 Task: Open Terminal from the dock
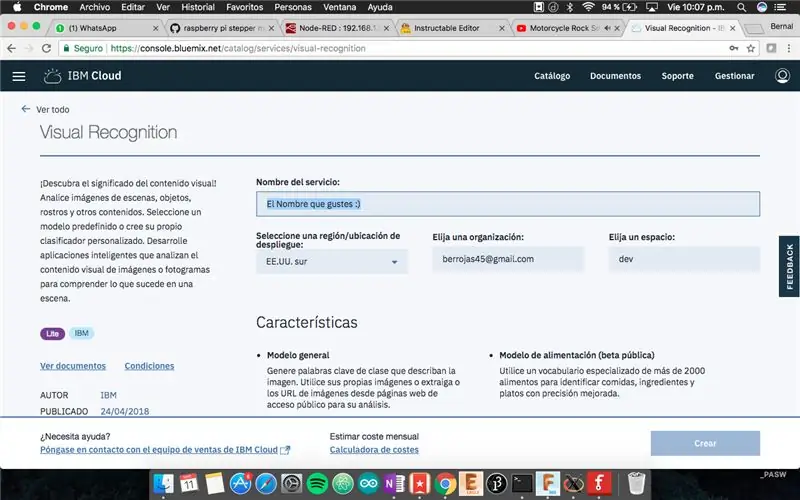pyautogui.click(x=522, y=483)
